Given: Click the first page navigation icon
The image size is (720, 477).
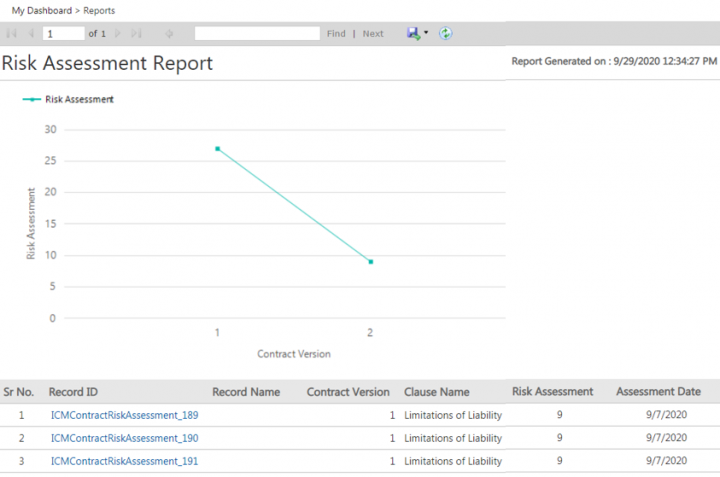Looking at the screenshot, I should (x=12, y=34).
